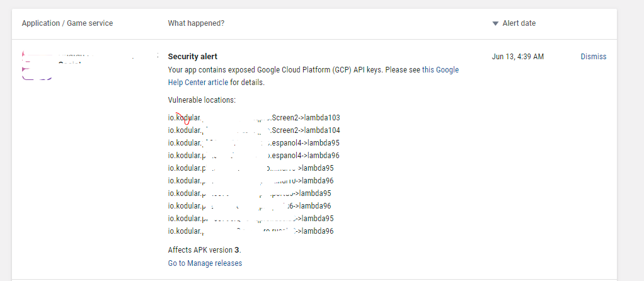Screen dimensions: 644x281
Task: Go to Manage releases
Action: pyautogui.click(x=205, y=263)
